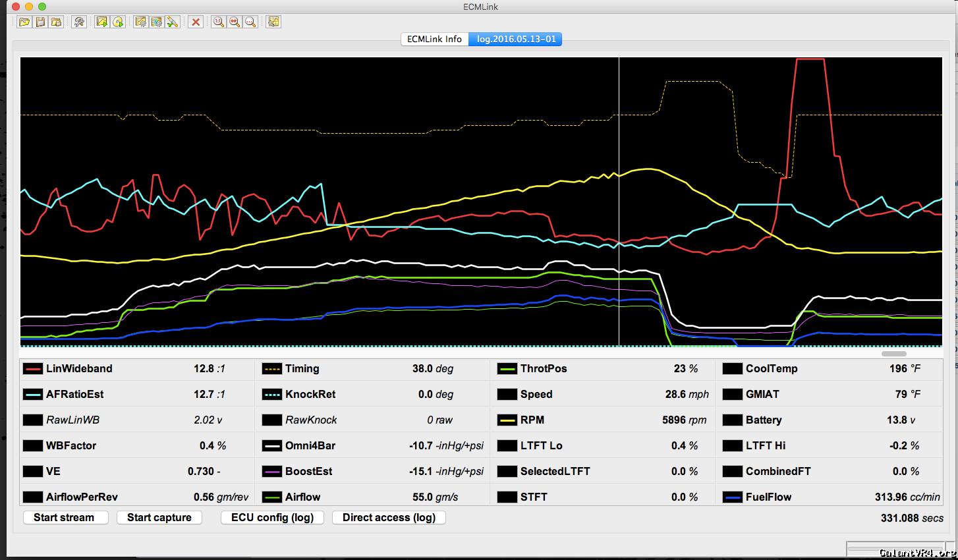Toggle the ThrotPos green trace swatch
Image resolution: width=958 pixels, height=560 pixels.
507,369
